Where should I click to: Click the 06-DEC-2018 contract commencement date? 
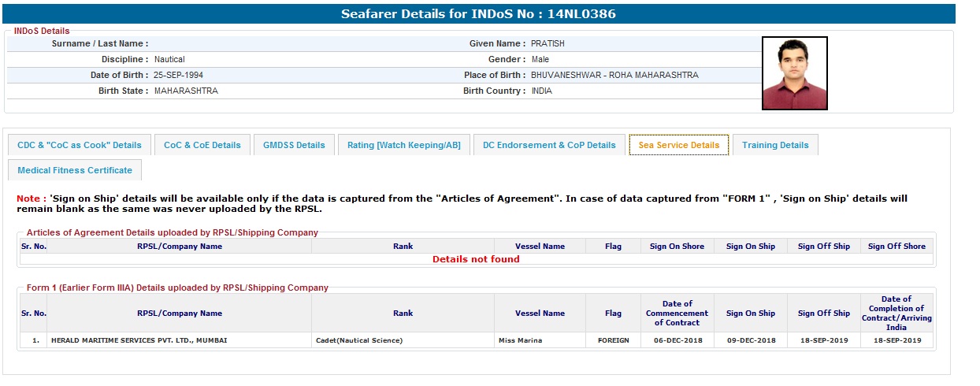[x=677, y=340]
